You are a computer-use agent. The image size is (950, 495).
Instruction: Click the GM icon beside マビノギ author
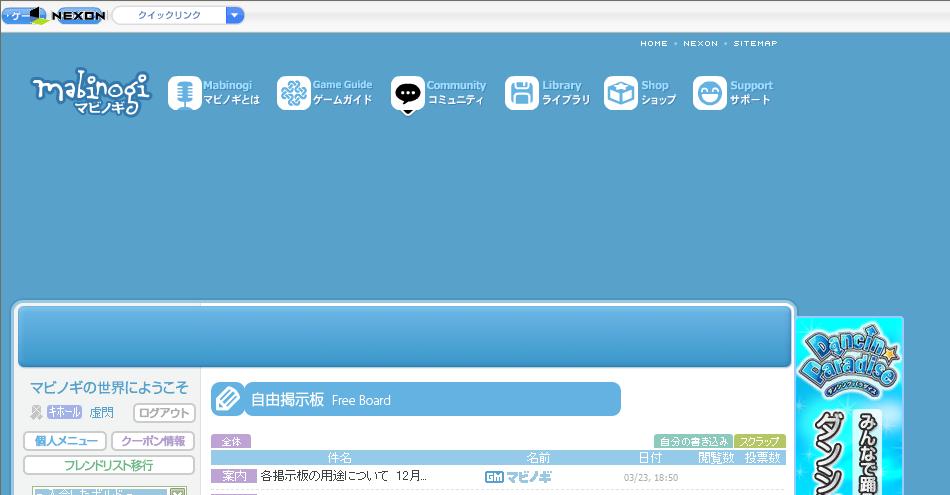[x=494, y=477]
